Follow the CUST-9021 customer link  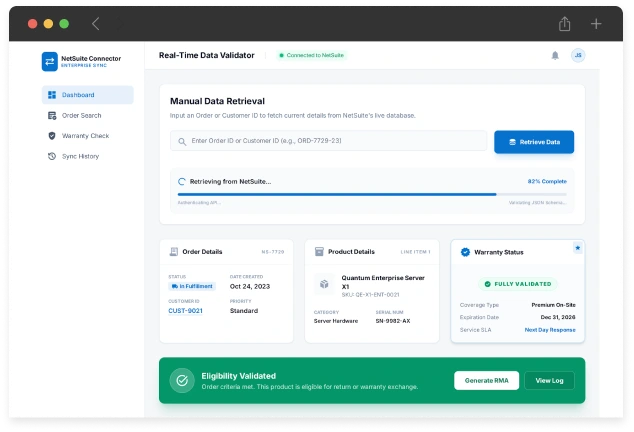[x=184, y=310]
